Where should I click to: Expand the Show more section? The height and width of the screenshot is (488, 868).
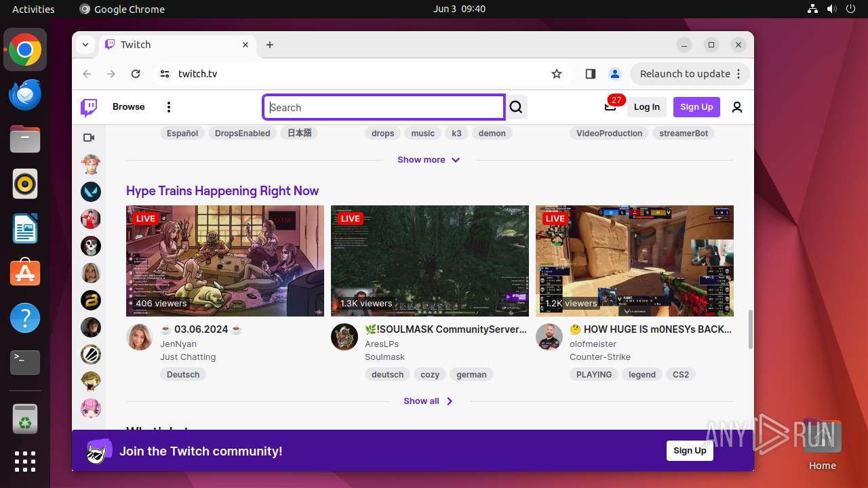[429, 160]
